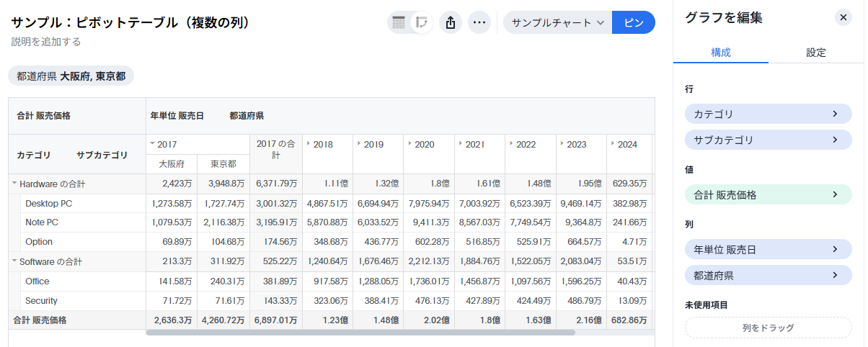
Task: Expand the 2018 column header
Action: 309,144
